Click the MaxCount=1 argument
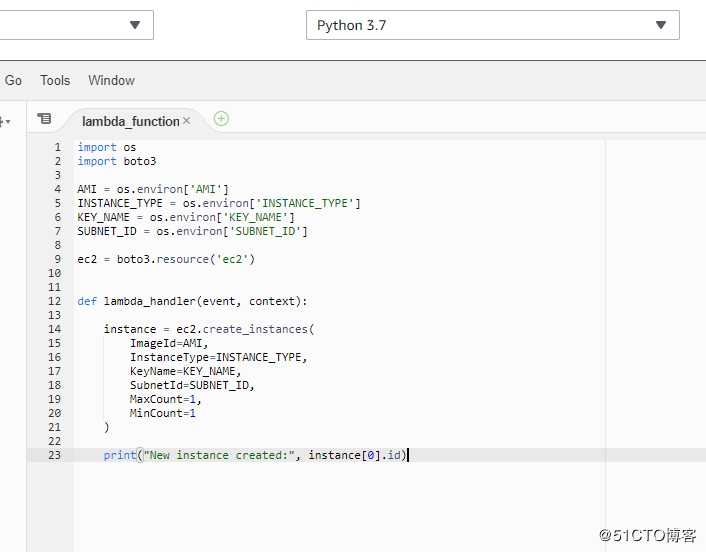 (166, 399)
